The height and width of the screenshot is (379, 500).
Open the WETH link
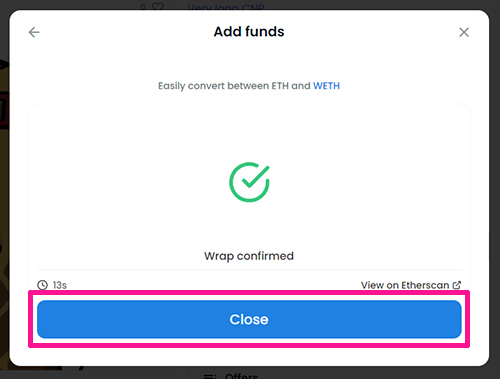point(326,86)
